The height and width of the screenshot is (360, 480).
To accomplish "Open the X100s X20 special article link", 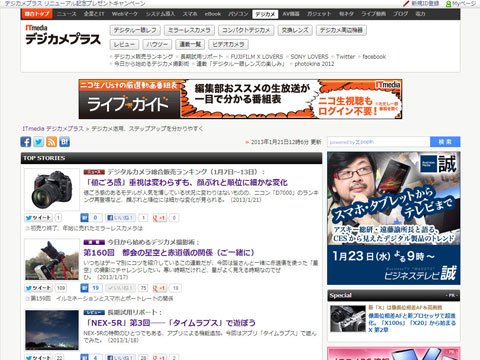I will 412,323.
